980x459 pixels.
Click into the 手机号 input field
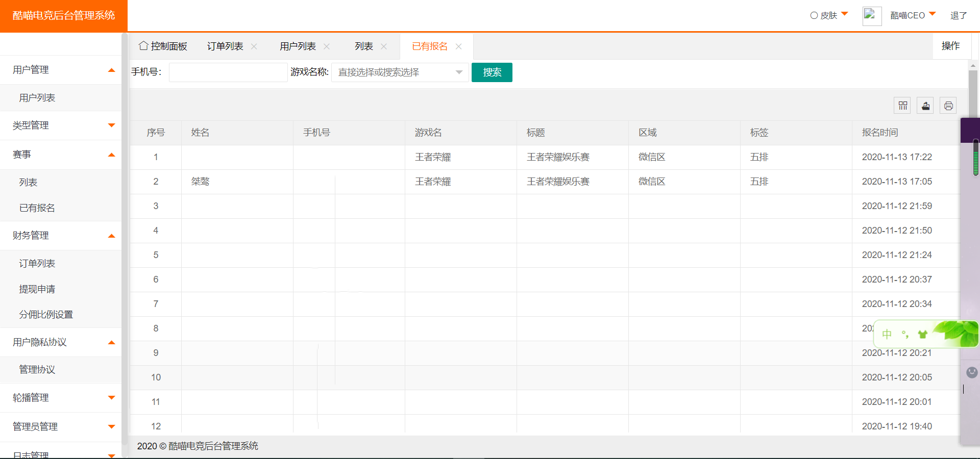pyautogui.click(x=228, y=72)
